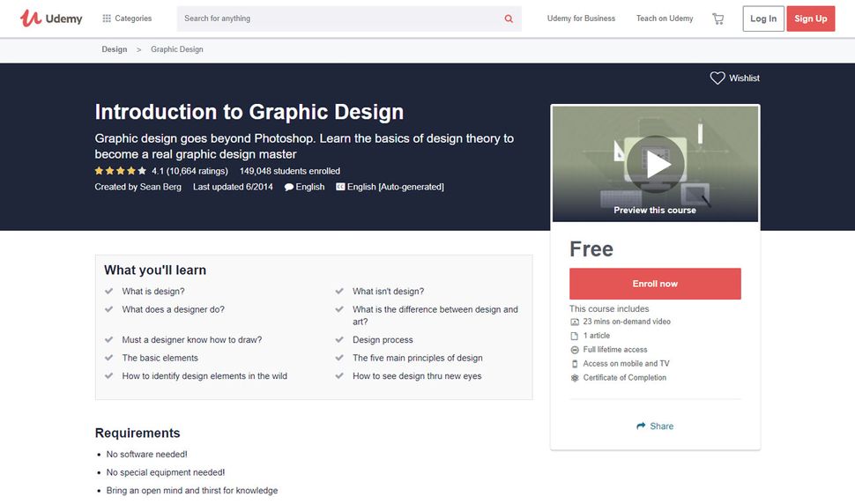855x504 pixels.
Task: Click the 'Preview this course' caption
Action: (655, 211)
